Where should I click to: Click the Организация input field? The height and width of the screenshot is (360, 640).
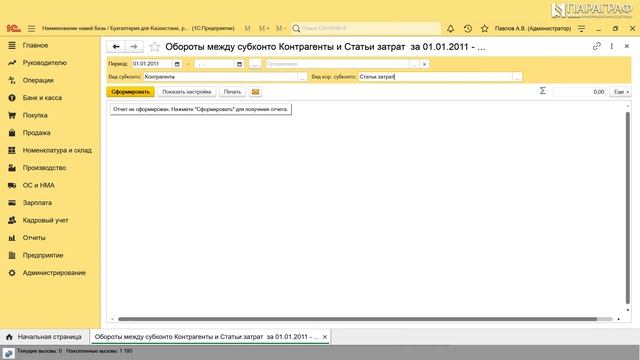point(337,64)
